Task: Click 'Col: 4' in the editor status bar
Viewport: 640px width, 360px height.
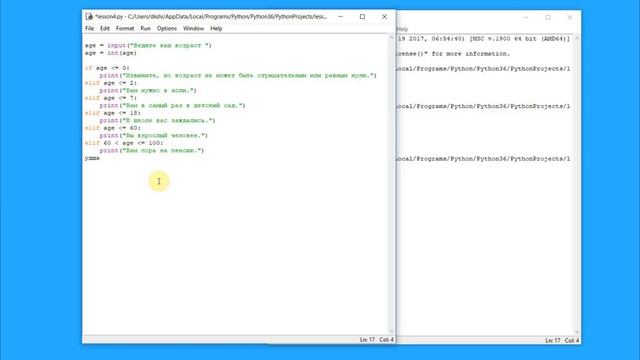Action: click(x=387, y=340)
